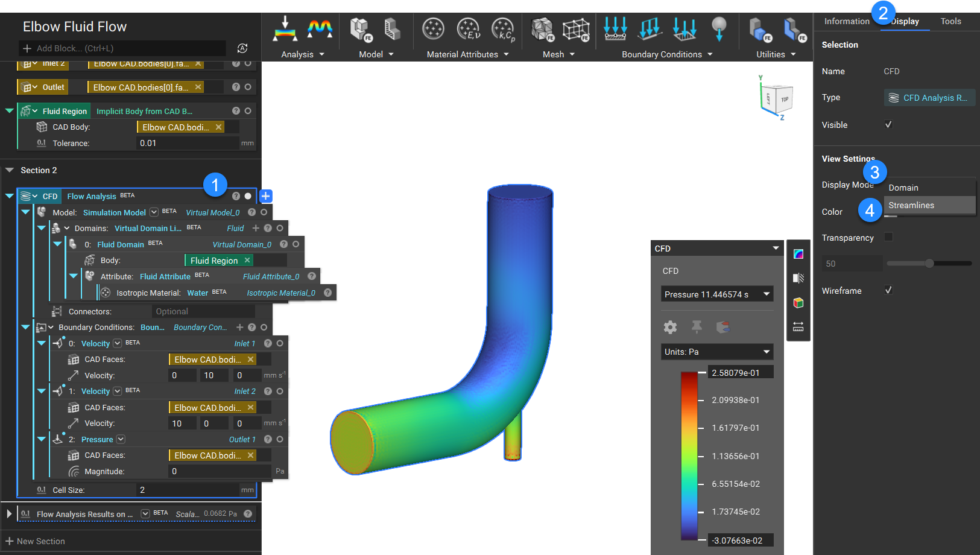Open the Utilities toolbar menu
The image size is (980, 555).
tap(776, 54)
